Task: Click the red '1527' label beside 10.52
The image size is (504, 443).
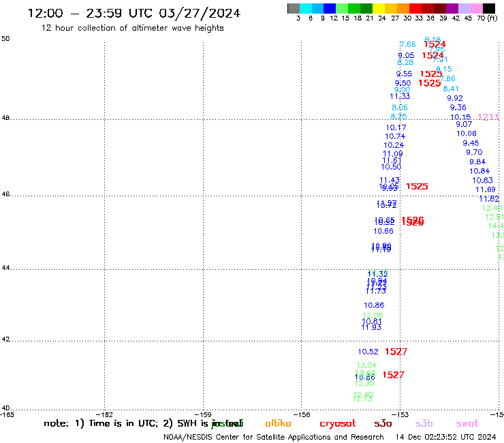Action: coord(396,352)
